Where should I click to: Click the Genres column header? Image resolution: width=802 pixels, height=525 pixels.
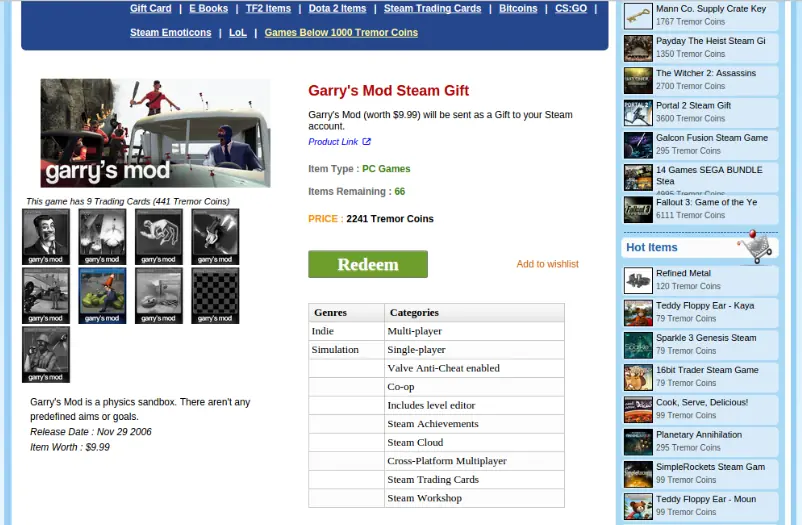tap(346, 312)
